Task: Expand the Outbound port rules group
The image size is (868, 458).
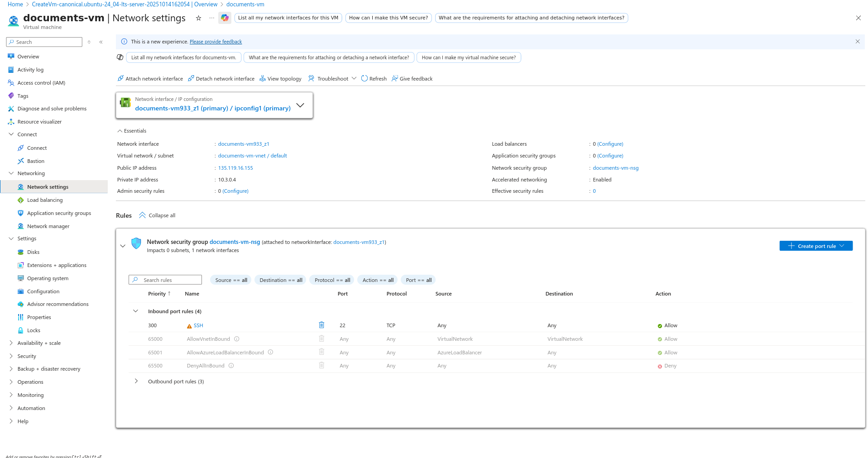Action: (135, 381)
